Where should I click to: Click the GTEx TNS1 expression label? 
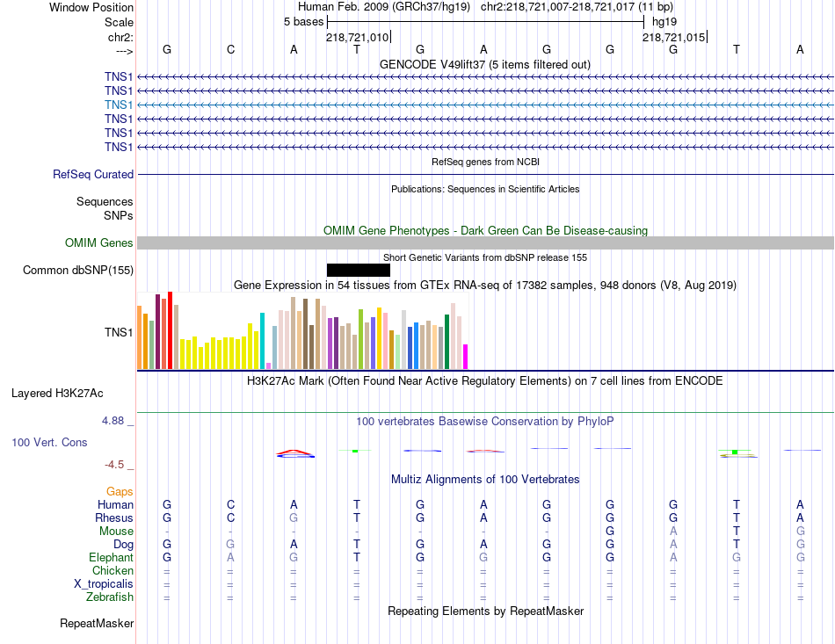point(119,333)
